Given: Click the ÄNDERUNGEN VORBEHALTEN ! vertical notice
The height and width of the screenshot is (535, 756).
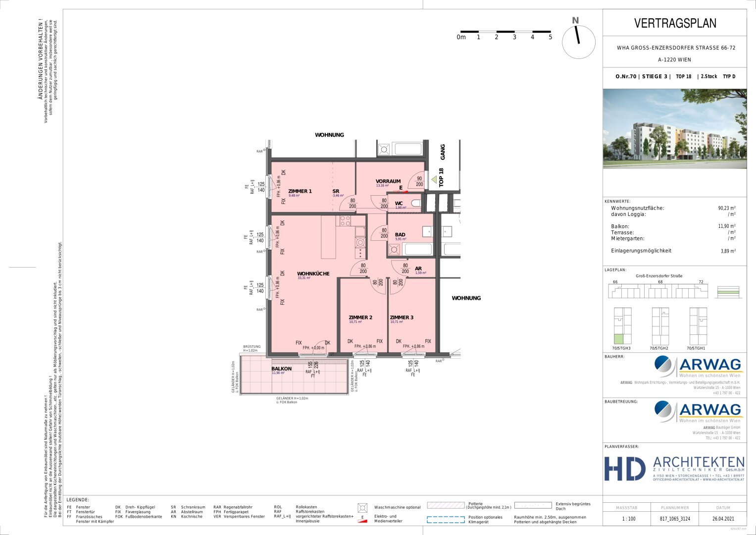Looking at the screenshot, I should (41, 59).
